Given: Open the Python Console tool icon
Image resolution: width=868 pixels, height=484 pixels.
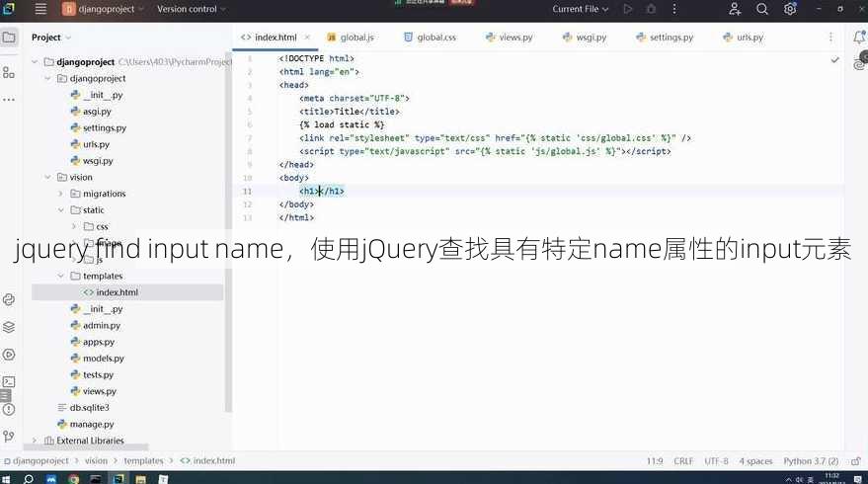Looking at the screenshot, I should (9, 299).
